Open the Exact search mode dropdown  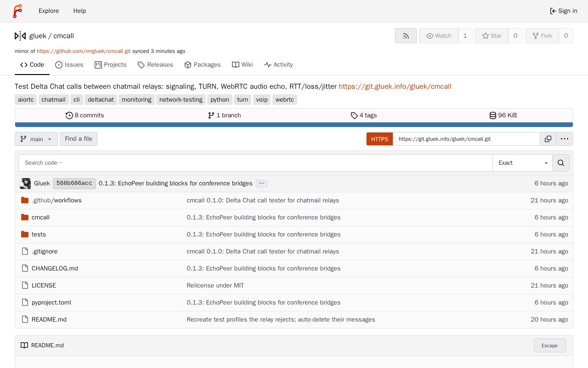click(x=522, y=163)
